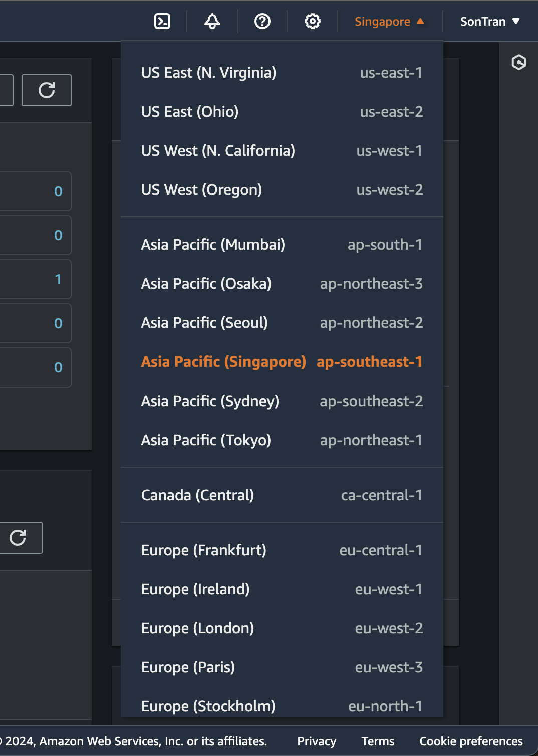
Task: Click the lower refresh button
Action: [19, 538]
